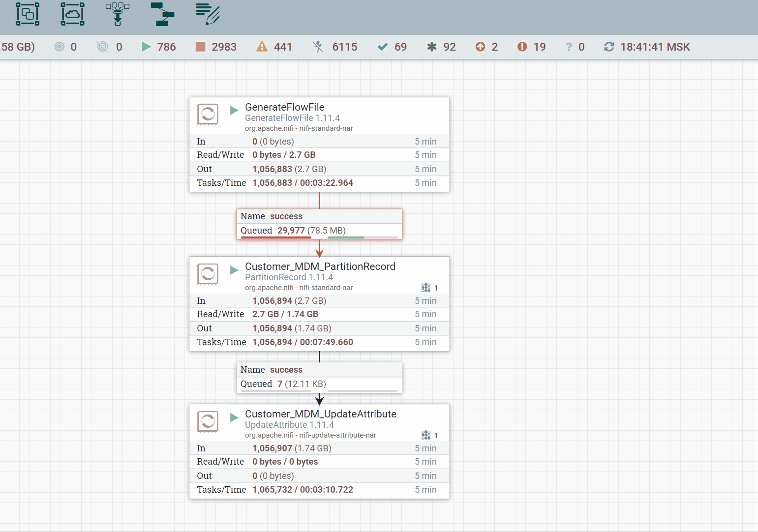Click "5 min" in GenerateFlowFile's Out row
This screenshot has height=532, width=758.
(x=425, y=169)
